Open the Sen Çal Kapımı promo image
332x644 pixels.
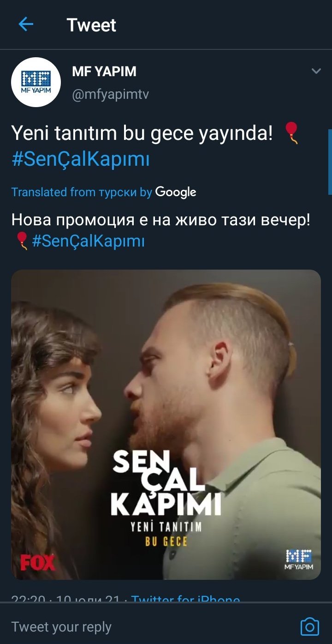click(166, 424)
